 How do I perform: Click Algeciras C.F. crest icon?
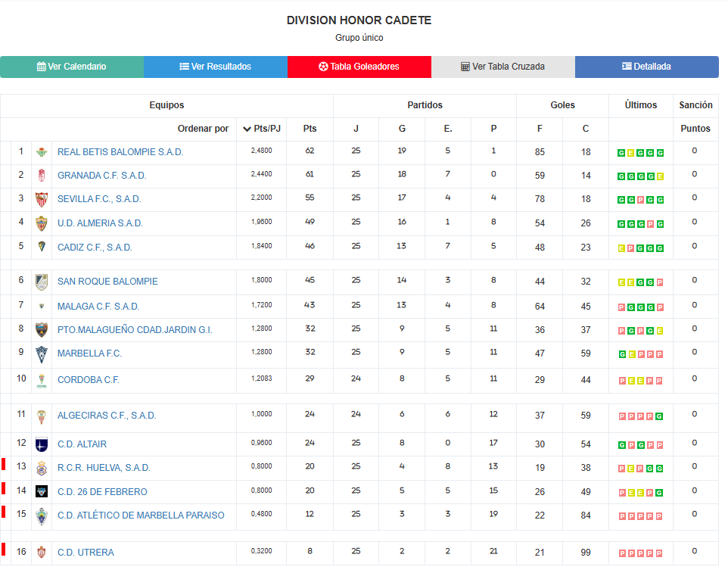click(x=42, y=416)
